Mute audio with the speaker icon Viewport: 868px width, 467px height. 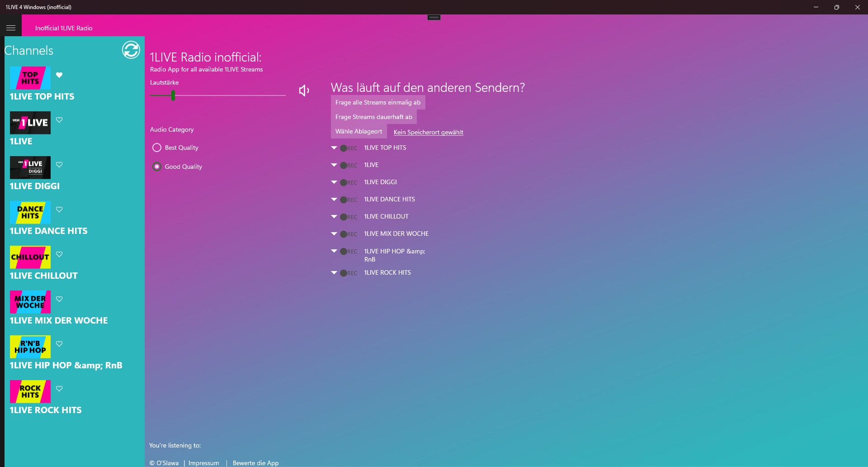point(304,91)
